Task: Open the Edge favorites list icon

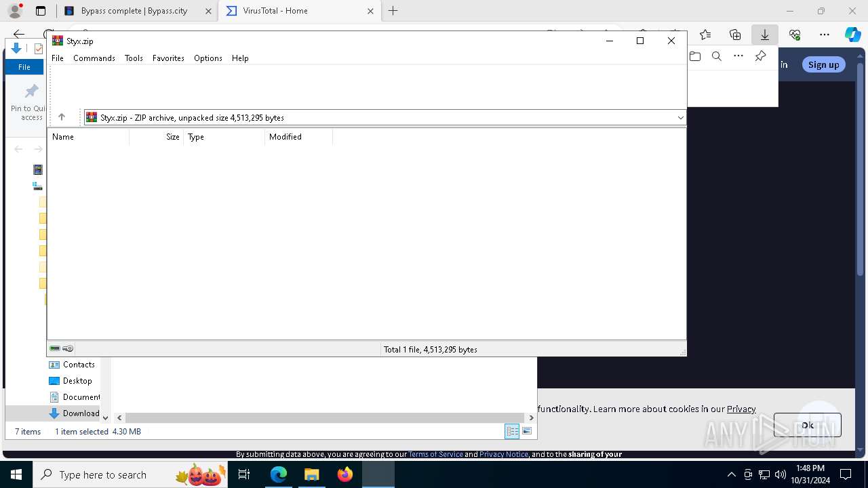Action: tap(705, 35)
